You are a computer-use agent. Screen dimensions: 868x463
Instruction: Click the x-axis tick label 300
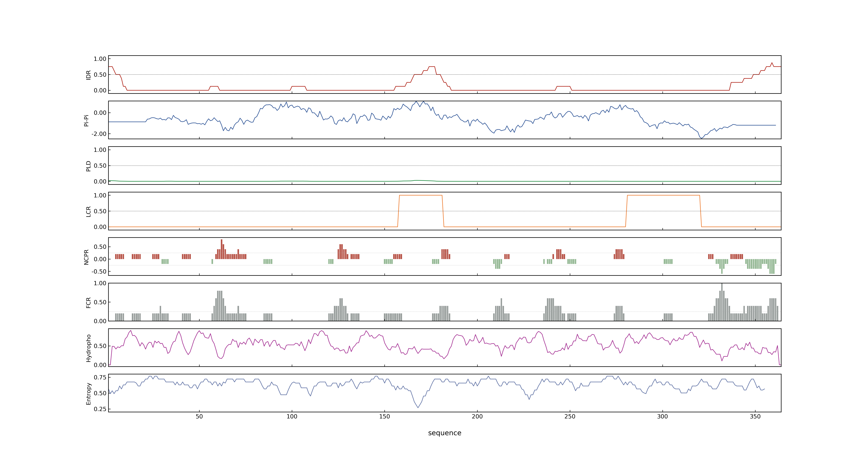pos(662,416)
